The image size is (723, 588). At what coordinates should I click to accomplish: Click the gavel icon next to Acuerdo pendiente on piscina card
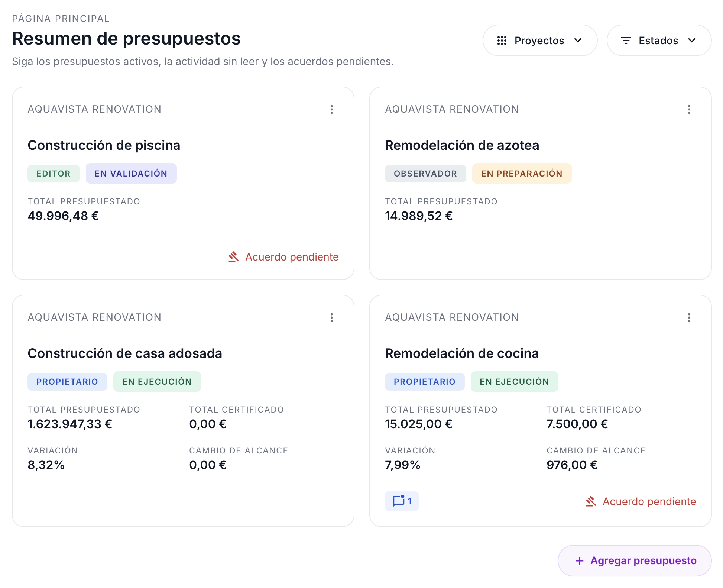(x=233, y=256)
